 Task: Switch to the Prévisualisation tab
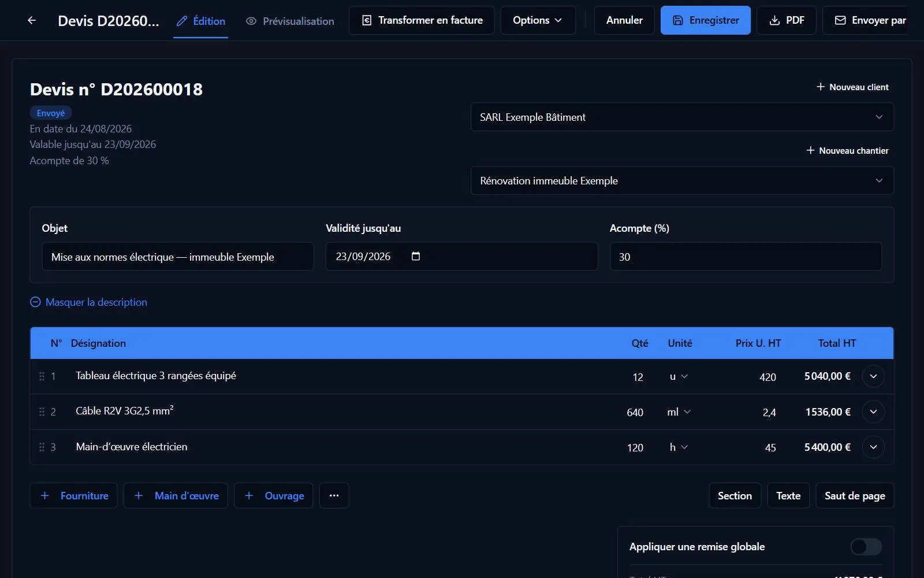(290, 21)
